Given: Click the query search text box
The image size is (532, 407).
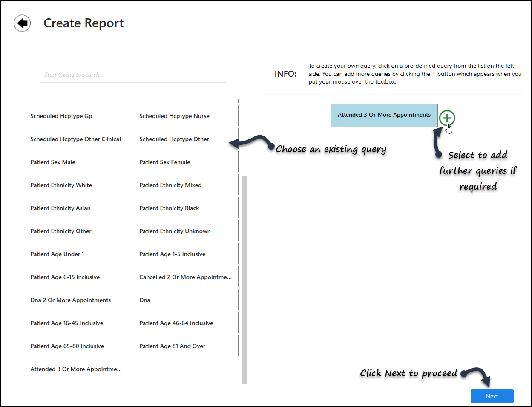Looking at the screenshot, I should (x=133, y=75).
